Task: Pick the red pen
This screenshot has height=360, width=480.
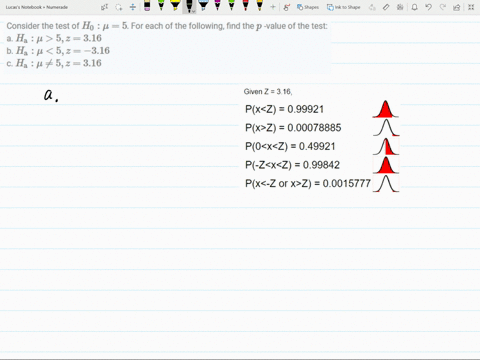Action: click(245, 6)
